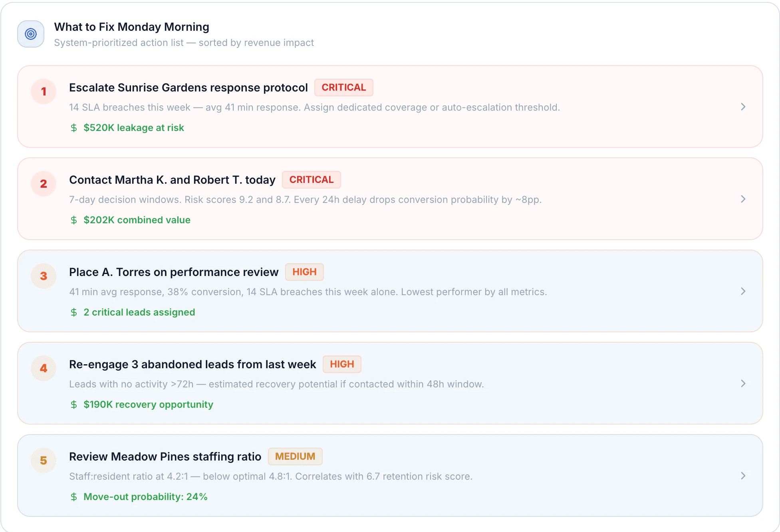Click the number 5 priority circle badge
Image resolution: width=780 pixels, height=532 pixels.
[44, 461]
